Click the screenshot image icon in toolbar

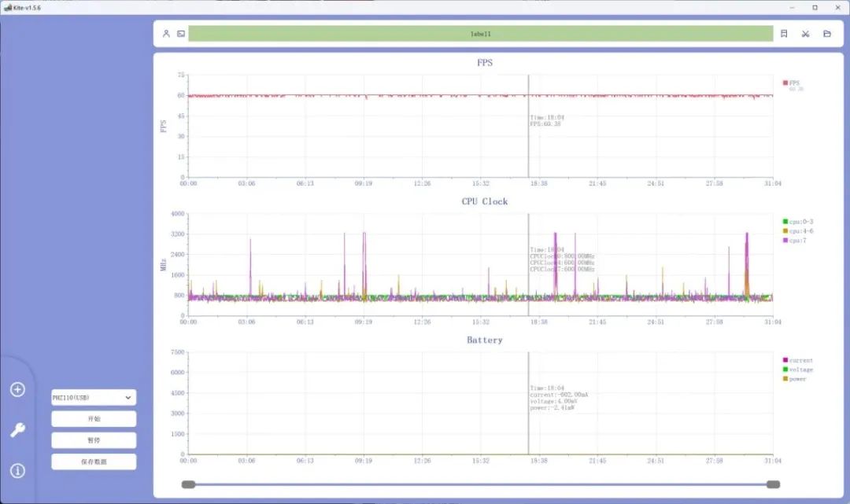pos(180,34)
